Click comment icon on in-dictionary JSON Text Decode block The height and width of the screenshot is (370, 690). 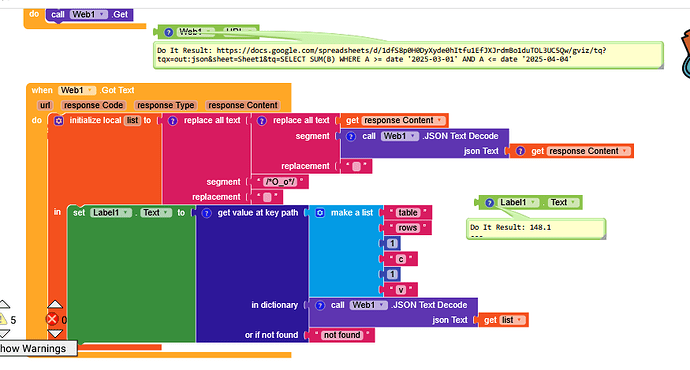click(320, 305)
